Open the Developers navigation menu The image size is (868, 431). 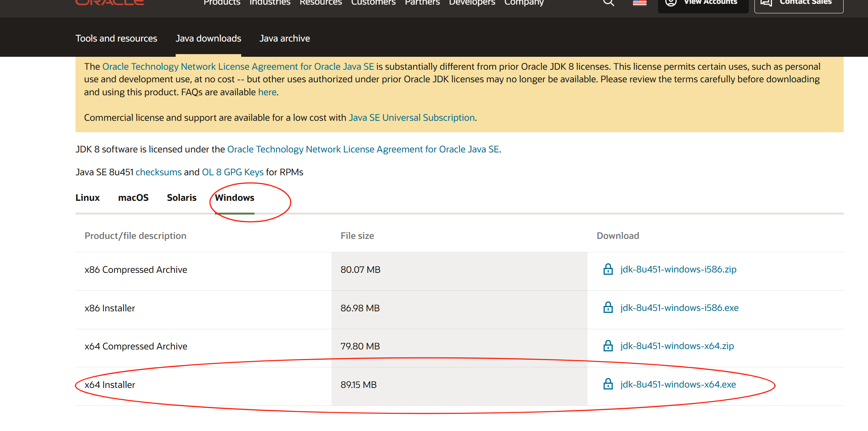coord(472,3)
